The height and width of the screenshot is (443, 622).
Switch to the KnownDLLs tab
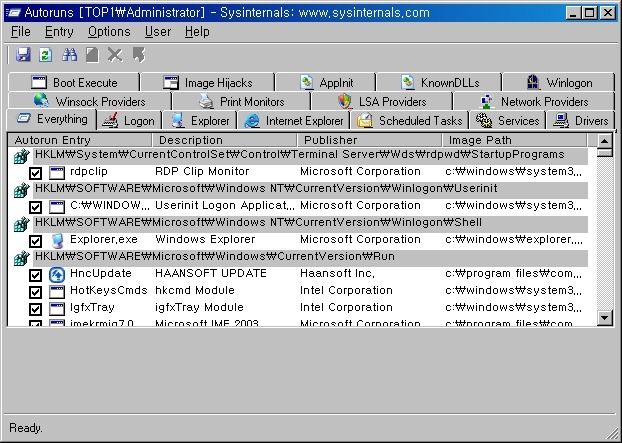439,82
